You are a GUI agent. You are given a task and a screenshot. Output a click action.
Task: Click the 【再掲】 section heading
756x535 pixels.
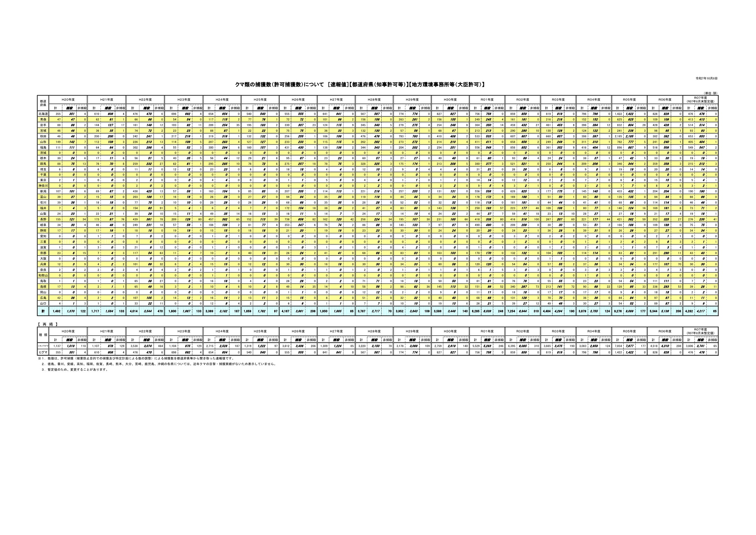click(x=48, y=324)
